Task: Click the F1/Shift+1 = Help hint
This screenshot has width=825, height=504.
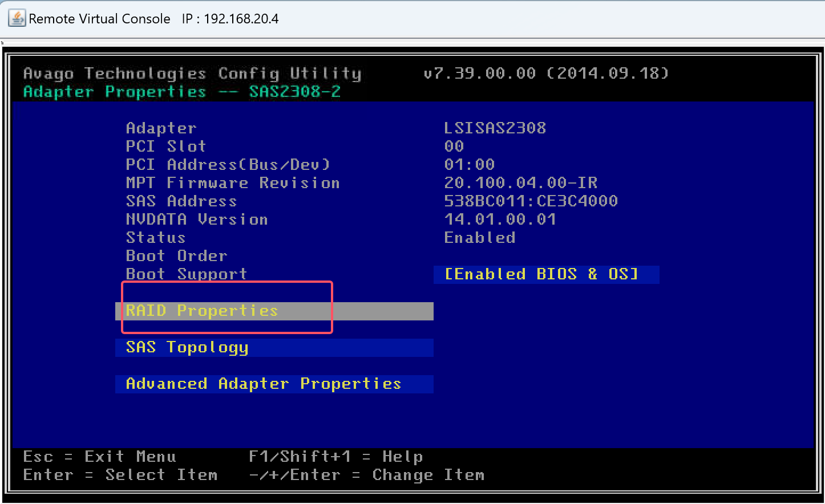Action: click(x=336, y=457)
